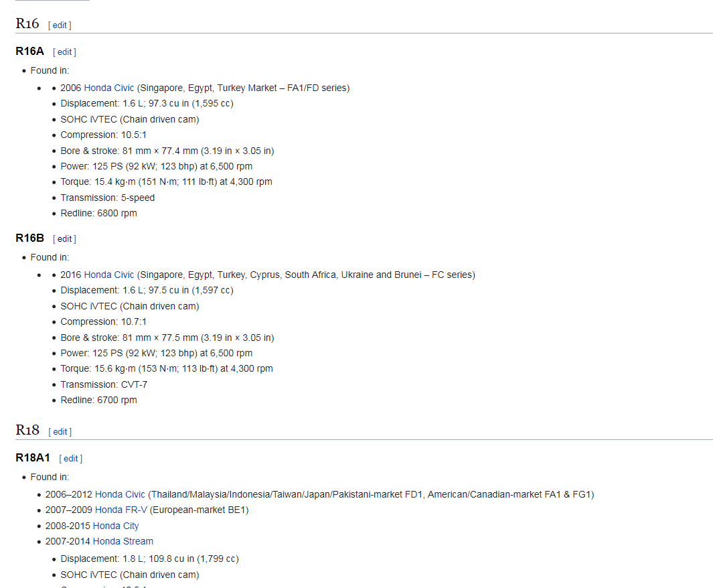Viewport: 713px width, 588px height.
Task: Open the Honda City link
Action: (x=116, y=526)
